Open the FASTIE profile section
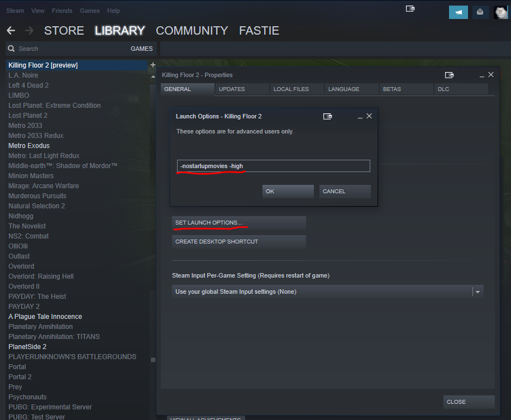Viewport: 511px width, 420px height. (259, 31)
